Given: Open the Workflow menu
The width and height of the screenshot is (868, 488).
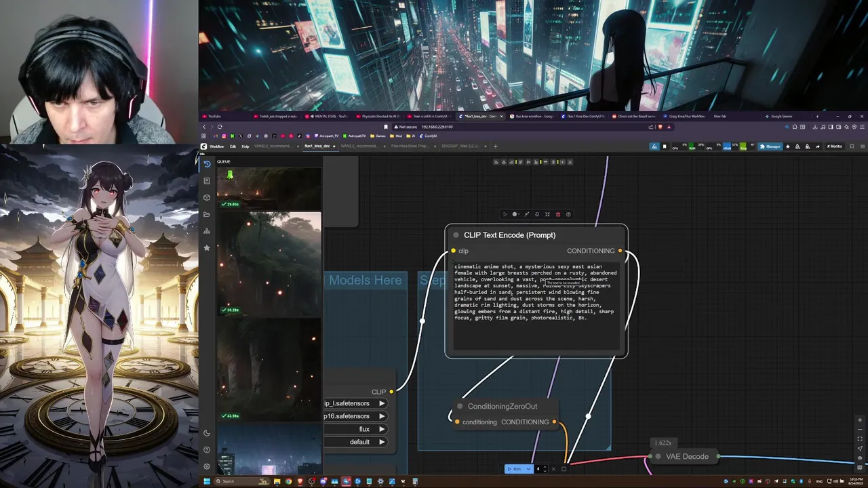Looking at the screenshot, I should pos(216,146).
